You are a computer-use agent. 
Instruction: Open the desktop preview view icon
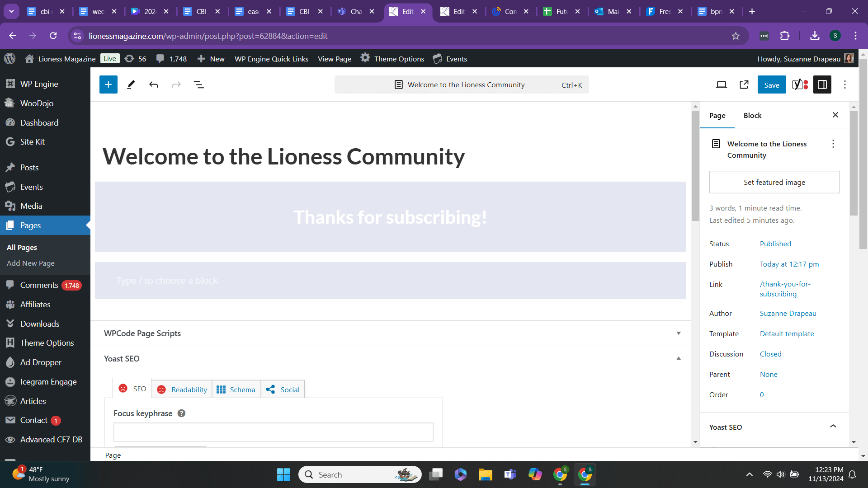pyautogui.click(x=722, y=84)
